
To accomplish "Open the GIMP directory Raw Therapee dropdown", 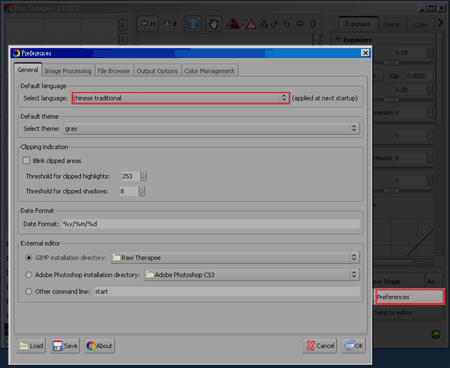I will (235, 257).
